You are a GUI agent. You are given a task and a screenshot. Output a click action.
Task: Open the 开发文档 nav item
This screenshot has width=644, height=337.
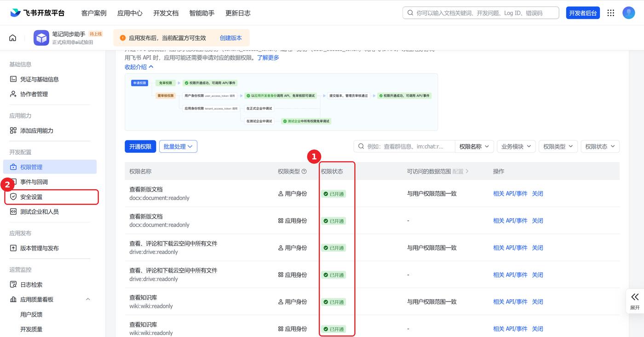tap(166, 13)
